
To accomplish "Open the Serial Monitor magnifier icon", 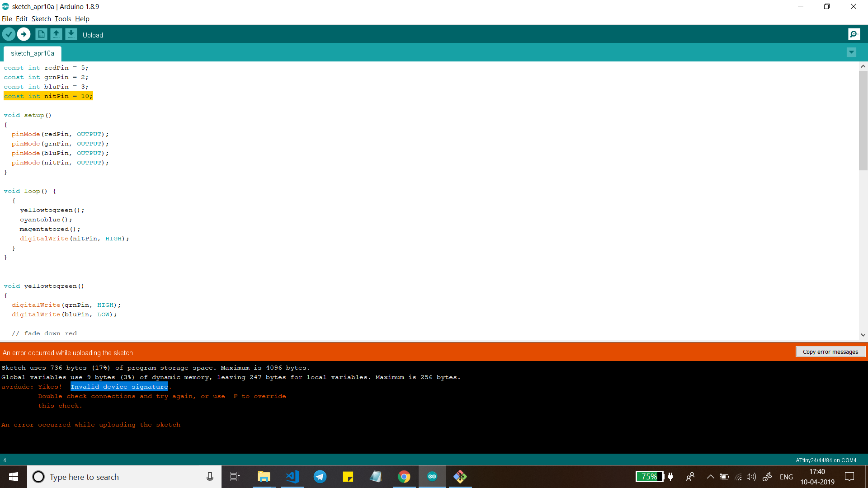I will (854, 34).
